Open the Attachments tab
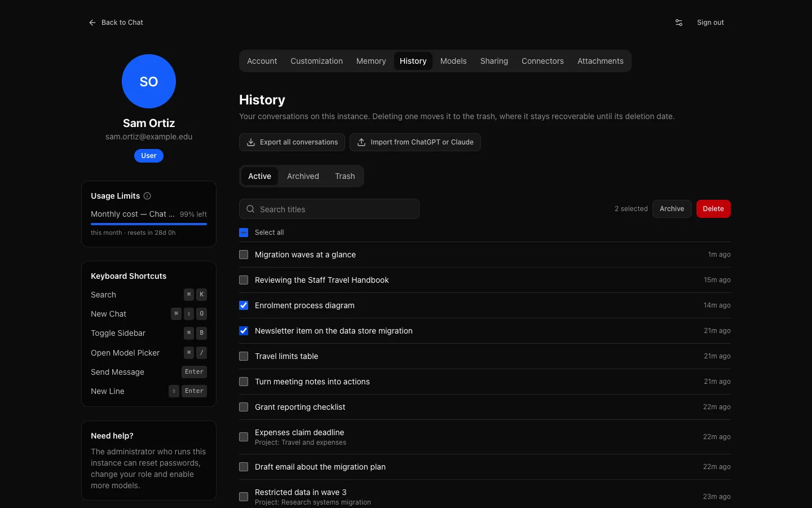Viewport: 812px width, 508px height. pos(601,61)
